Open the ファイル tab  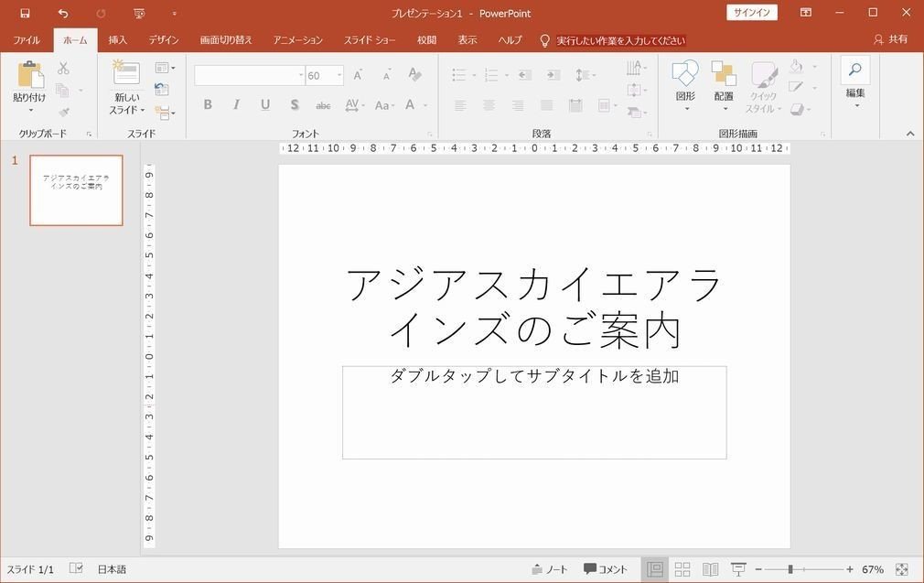(27, 40)
